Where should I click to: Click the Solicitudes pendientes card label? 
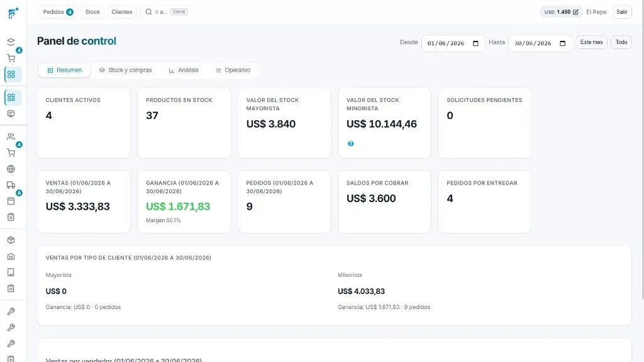tap(485, 100)
